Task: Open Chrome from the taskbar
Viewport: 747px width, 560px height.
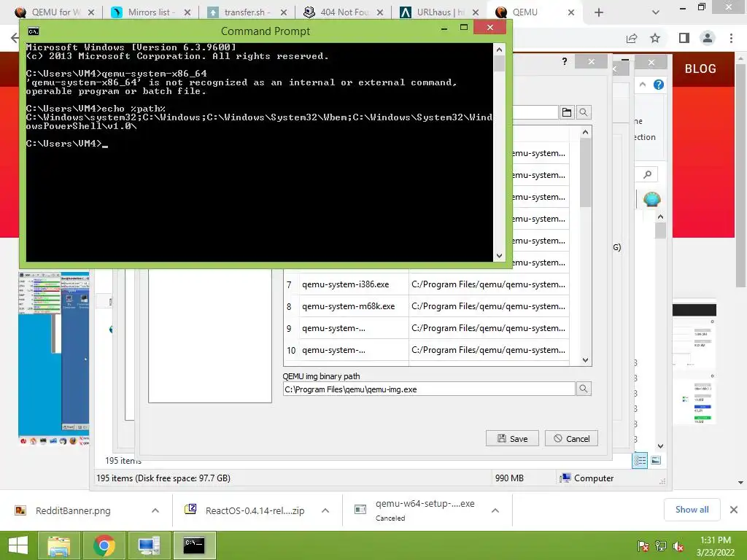Action: tap(104, 545)
